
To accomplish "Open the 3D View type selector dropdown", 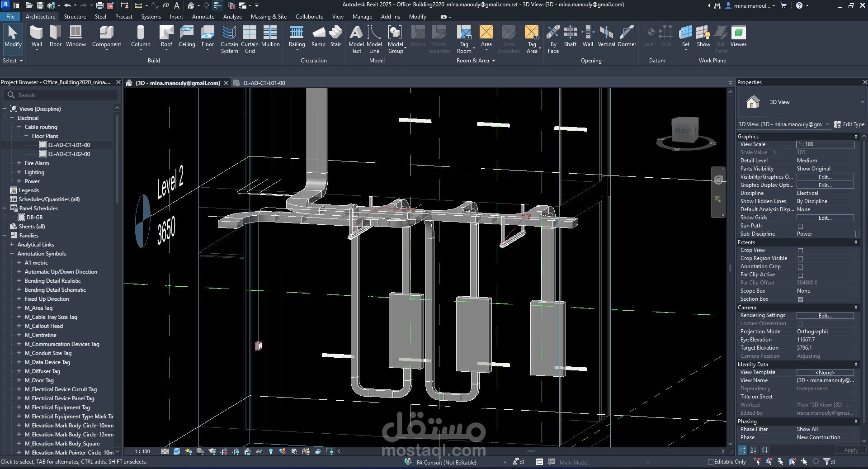I will [x=862, y=102].
